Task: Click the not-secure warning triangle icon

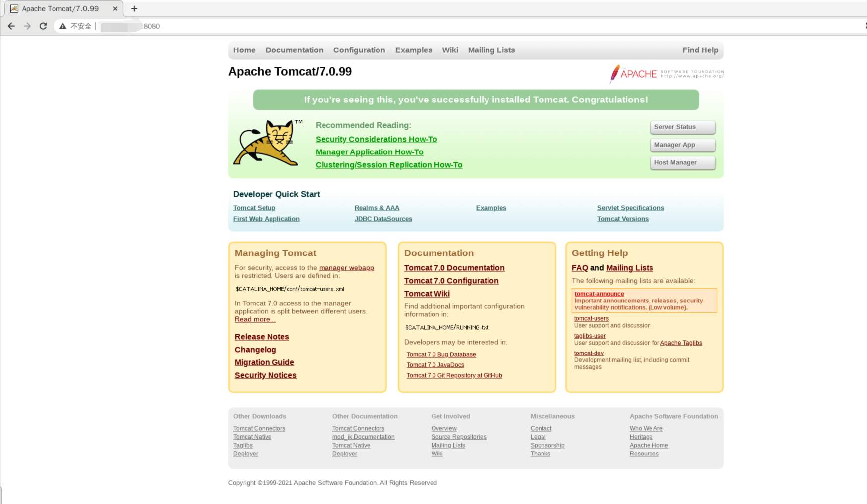Action: 63,26
